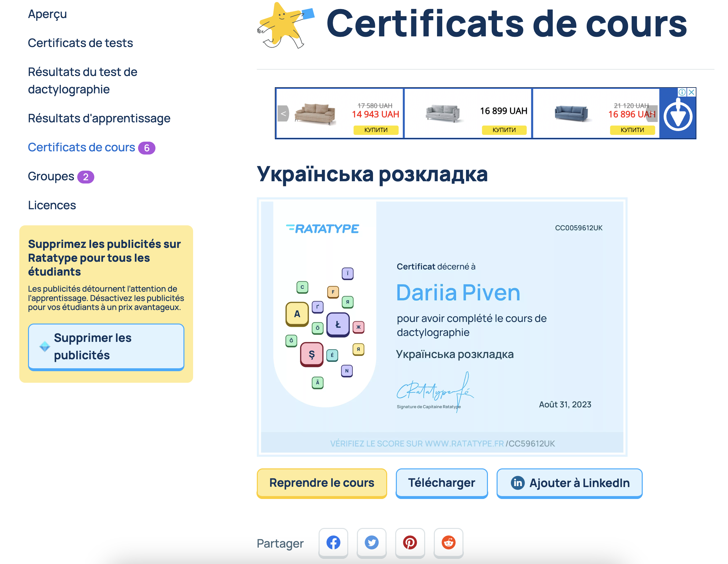Share certificate on Pinterest
The height and width of the screenshot is (564, 728).
tap(410, 542)
